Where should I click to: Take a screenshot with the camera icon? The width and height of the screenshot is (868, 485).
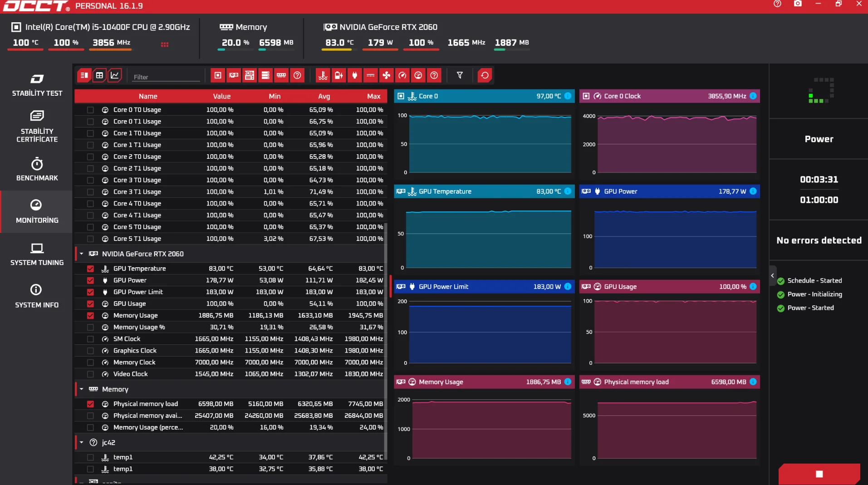798,4
